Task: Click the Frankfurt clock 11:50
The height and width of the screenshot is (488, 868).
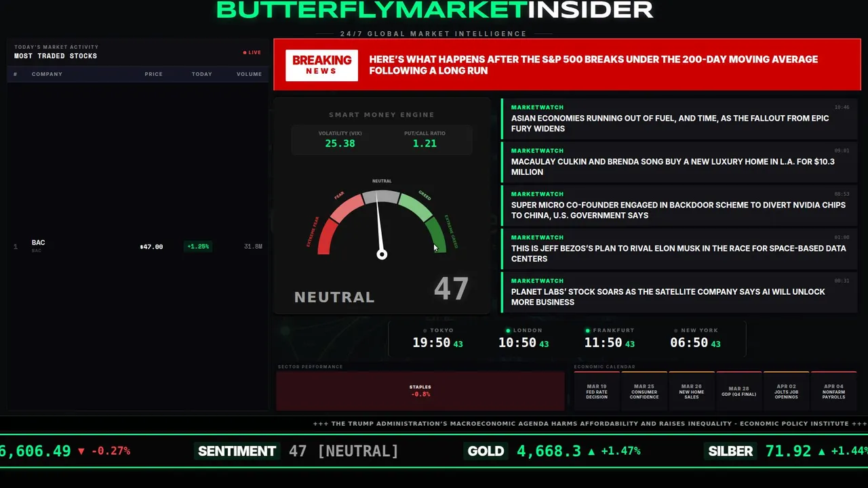Action: coord(603,343)
